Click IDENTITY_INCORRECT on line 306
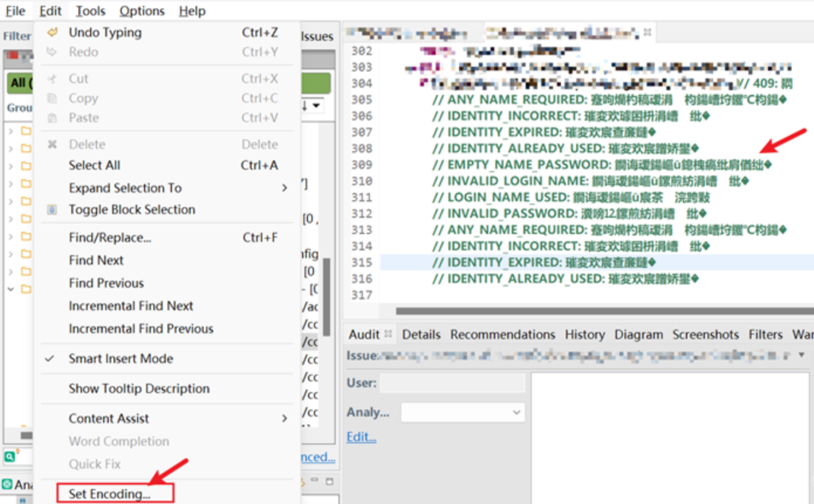Viewport: 814px width, 504px height. point(571,116)
